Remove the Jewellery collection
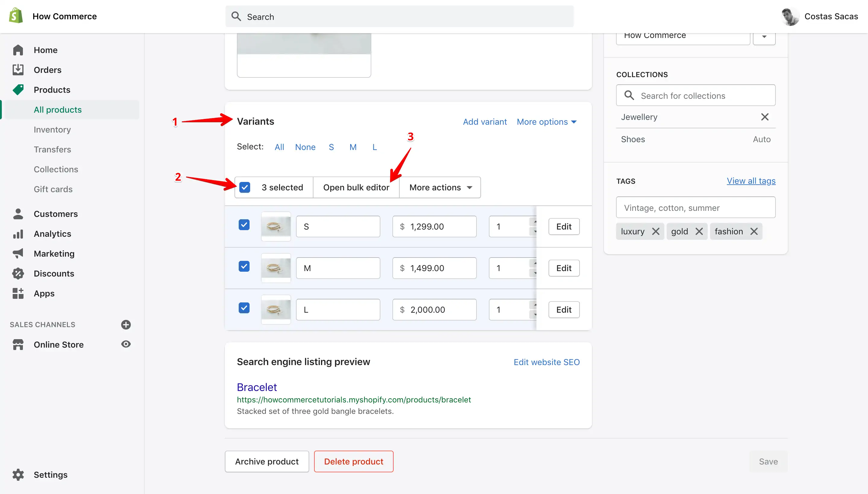The image size is (868, 494). click(764, 117)
